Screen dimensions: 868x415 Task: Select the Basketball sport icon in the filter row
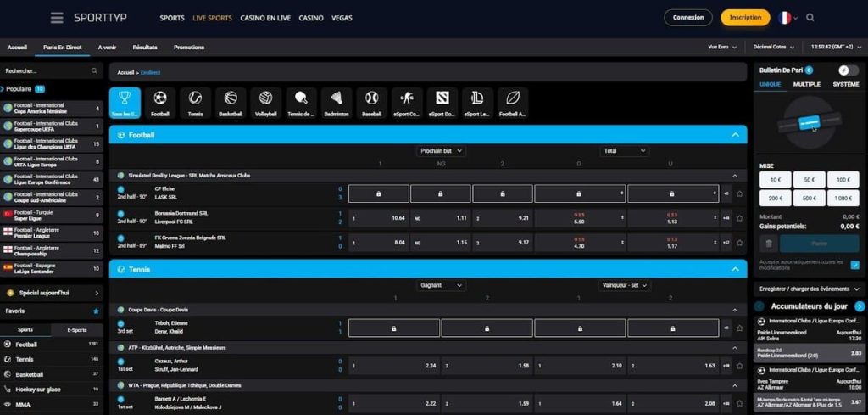coord(231,102)
